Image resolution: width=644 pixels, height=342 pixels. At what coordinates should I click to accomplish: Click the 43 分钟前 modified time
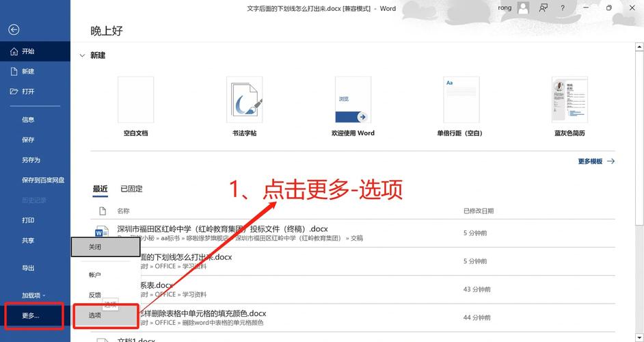coord(477,289)
